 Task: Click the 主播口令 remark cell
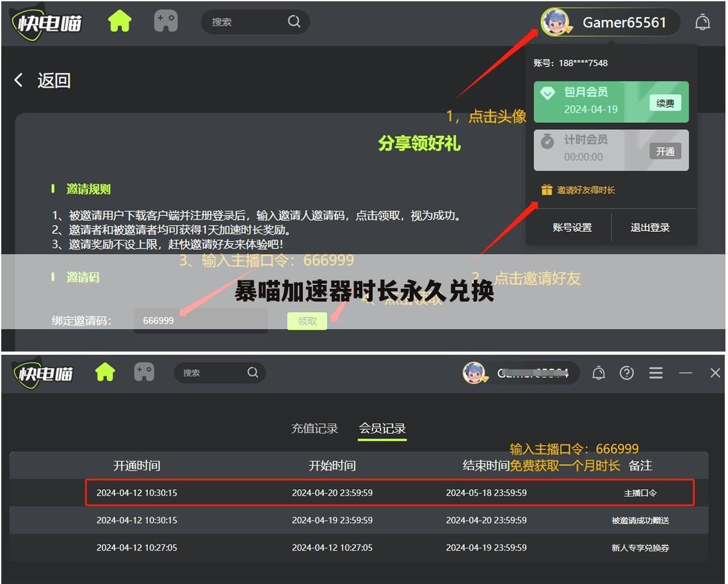[x=640, y=493]
